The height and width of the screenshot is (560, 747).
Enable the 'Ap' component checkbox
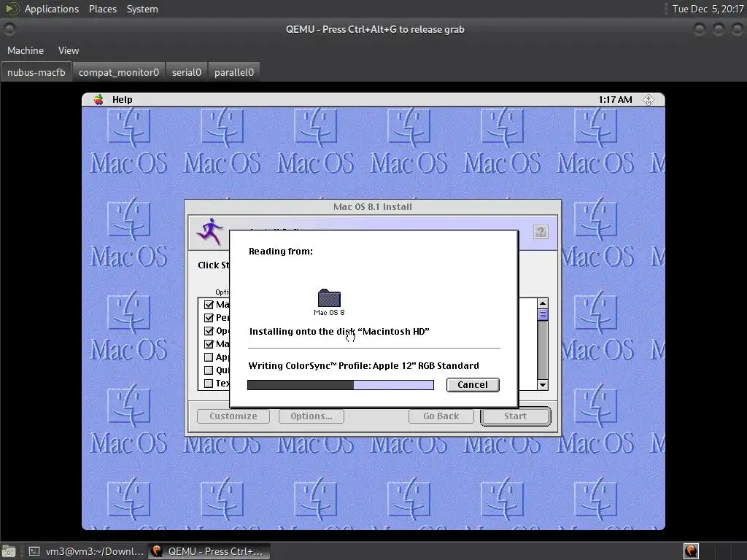(209, 357)
